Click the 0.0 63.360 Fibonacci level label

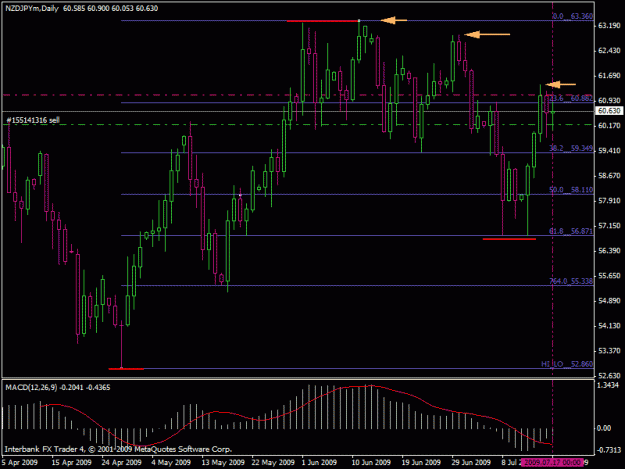[572, 16]
